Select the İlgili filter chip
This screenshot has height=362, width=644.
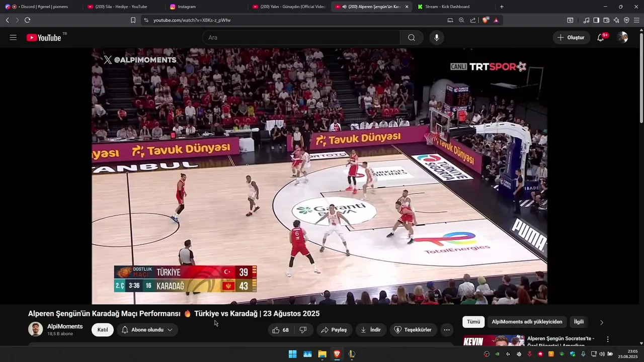pos(579,322)
